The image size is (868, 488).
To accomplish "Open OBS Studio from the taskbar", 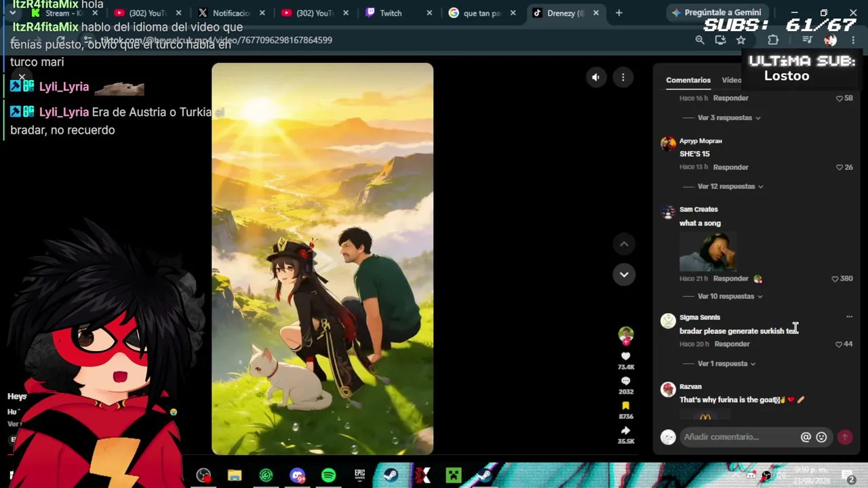I will 203,476.
